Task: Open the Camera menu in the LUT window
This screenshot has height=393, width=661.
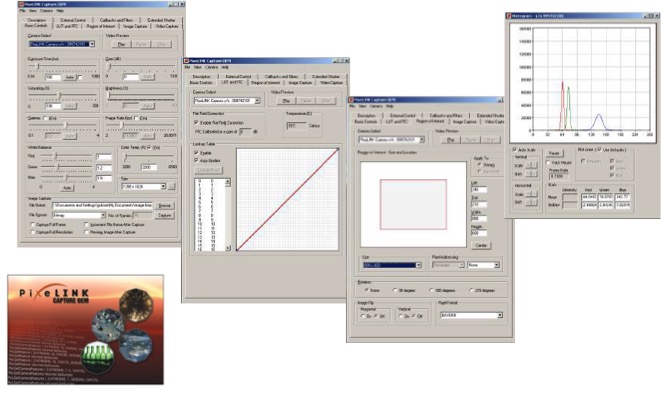Action: click(x=212, y=67)
